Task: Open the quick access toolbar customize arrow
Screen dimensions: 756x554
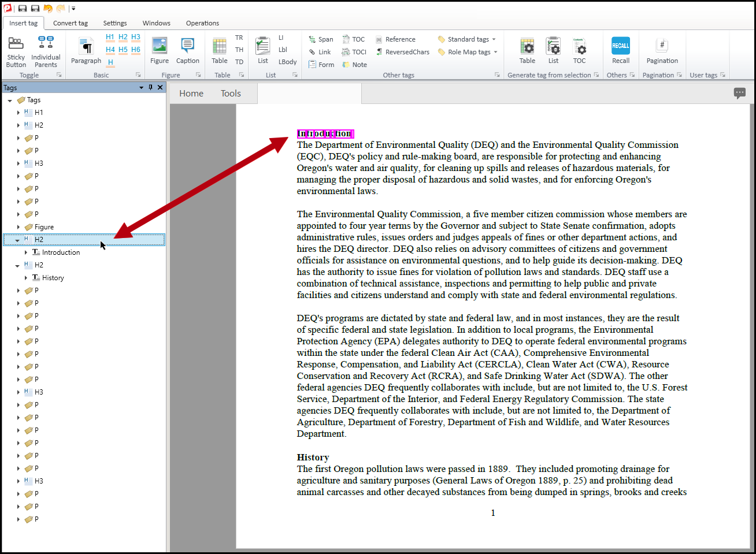Action: click(x=73, y=9)
